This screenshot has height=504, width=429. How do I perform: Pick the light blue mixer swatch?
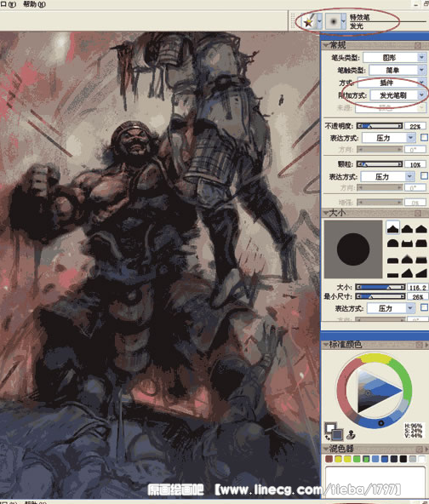375,459
